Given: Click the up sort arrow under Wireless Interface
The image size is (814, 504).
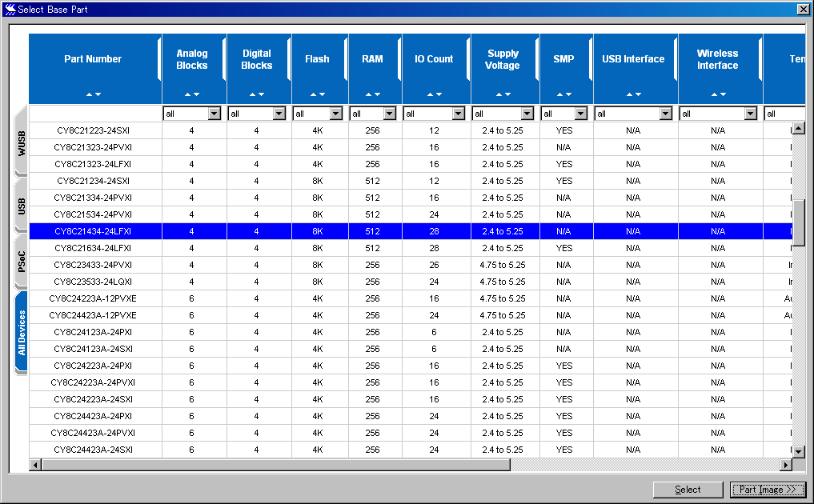Looking at the screenshot, I should tap(714, 94).
